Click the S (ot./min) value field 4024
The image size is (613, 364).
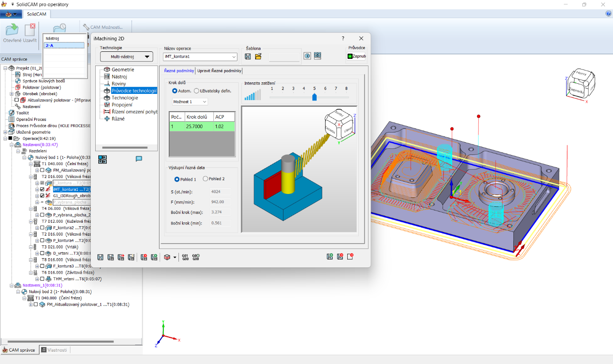tap(220, 192)
